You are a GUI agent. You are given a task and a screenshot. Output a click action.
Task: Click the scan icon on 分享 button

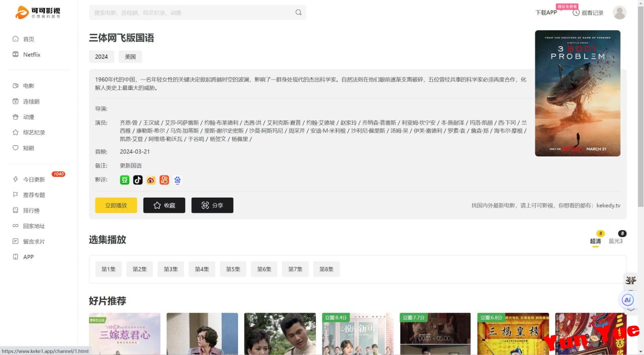[x=205, y=205]
